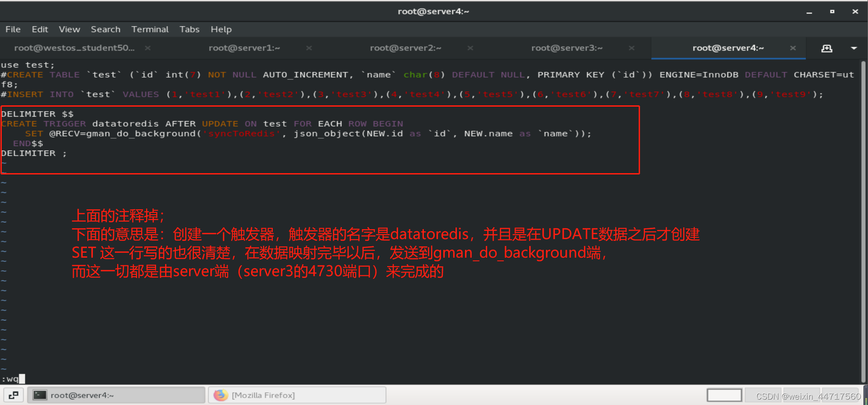Open the Tabs menu
The width and height of the screenshot is (868, 405).
tap(189, 29)
